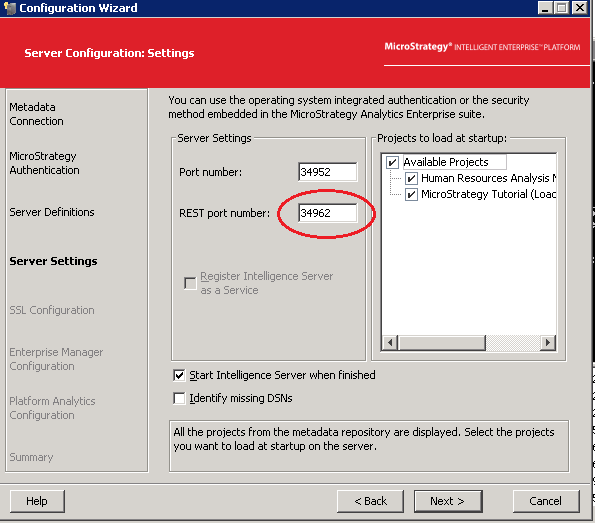Click the REST port number field
The height and width of the screenshot is (523, 595).
327,213
